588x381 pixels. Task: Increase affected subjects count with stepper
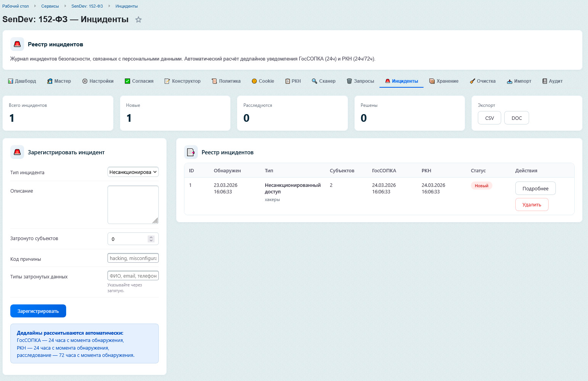[x=151, y=237]
